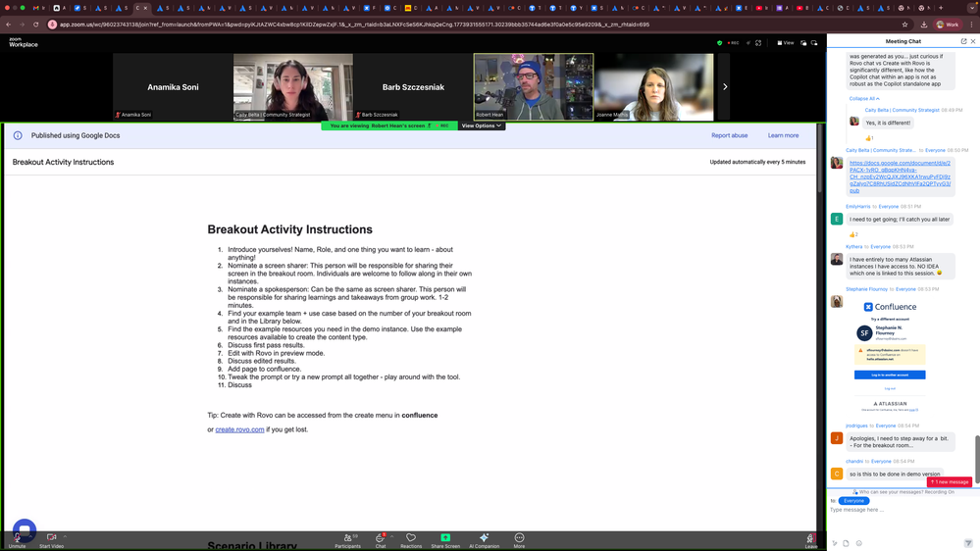Select Robert Hean's video thumbnail
Viewport: 980px width, 551px height.
(534, 87)
